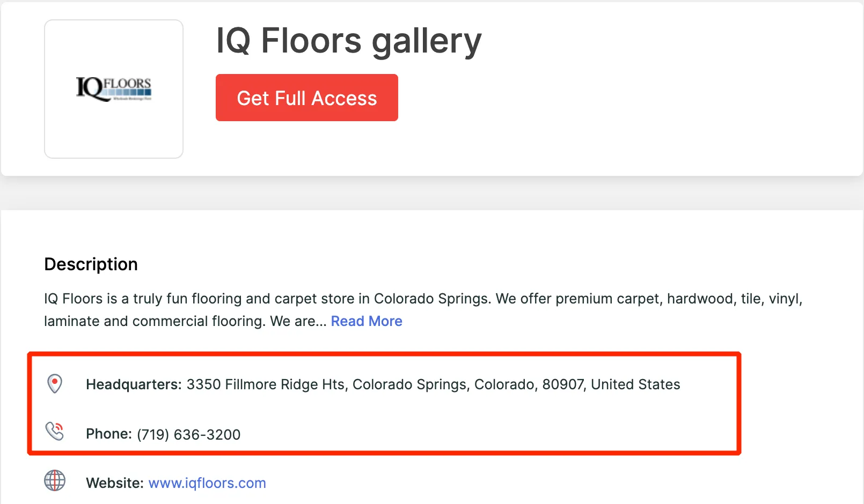The width and height of the screenshot is (864, 504).
Task: Select the IQ Floors gallery page title
Action: coord(349,41)
